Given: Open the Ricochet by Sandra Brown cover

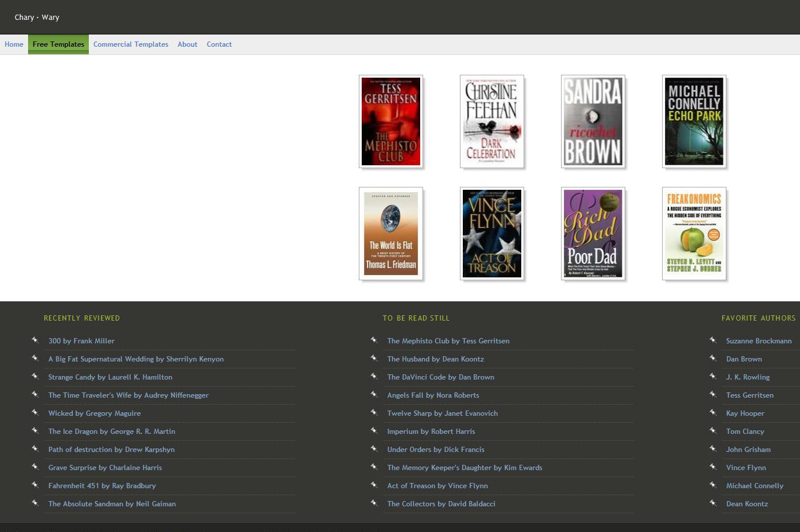Looking at the screenshot, I should 593,121.
